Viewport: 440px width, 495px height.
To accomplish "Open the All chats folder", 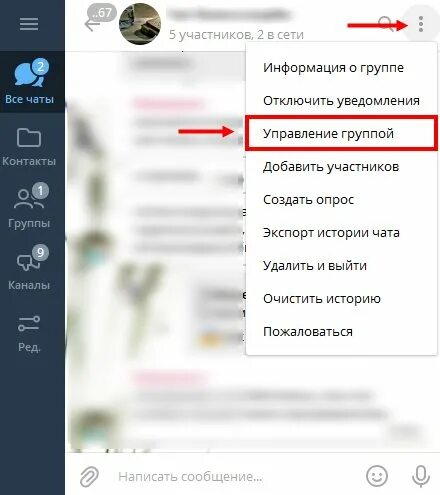I will coord(30,82).
